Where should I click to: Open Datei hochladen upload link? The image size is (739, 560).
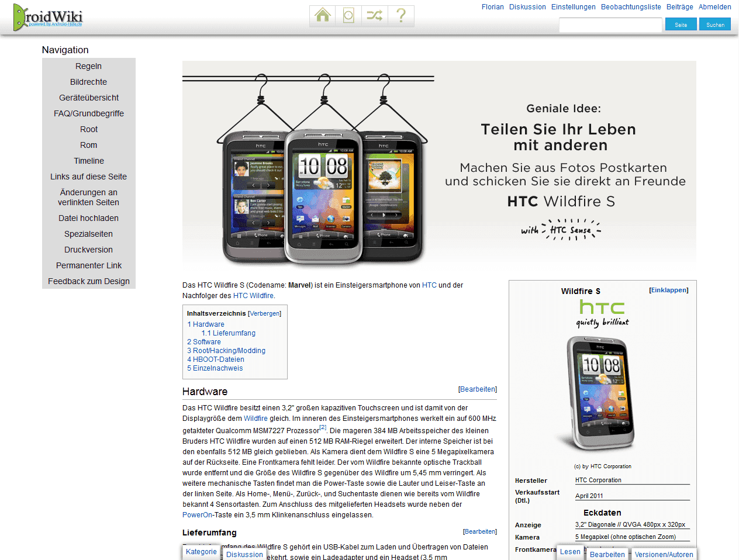(88, 218)
